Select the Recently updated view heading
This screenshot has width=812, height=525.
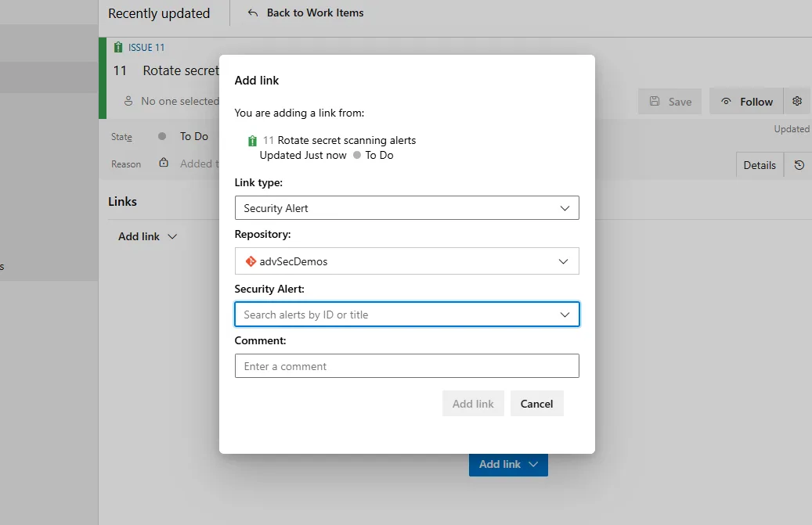point(159,13)
